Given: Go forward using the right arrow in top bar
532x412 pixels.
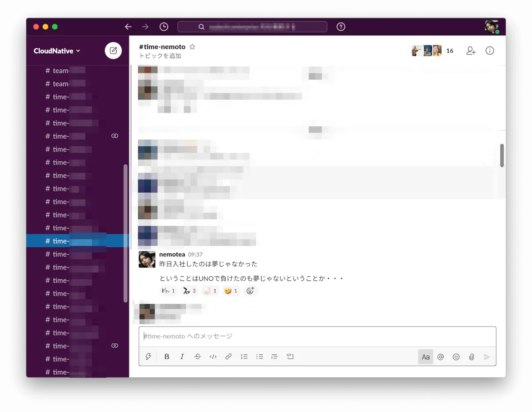Looking at the screenshot, I should coord(145,27).
